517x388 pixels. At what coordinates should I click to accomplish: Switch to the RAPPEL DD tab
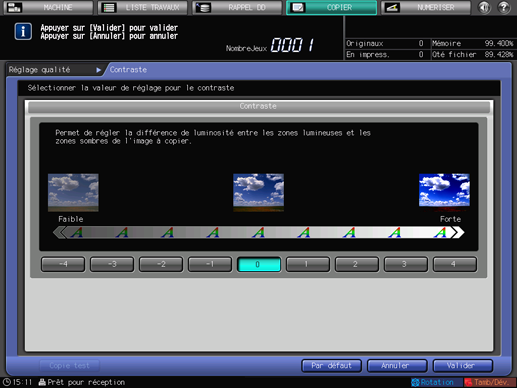237,7
